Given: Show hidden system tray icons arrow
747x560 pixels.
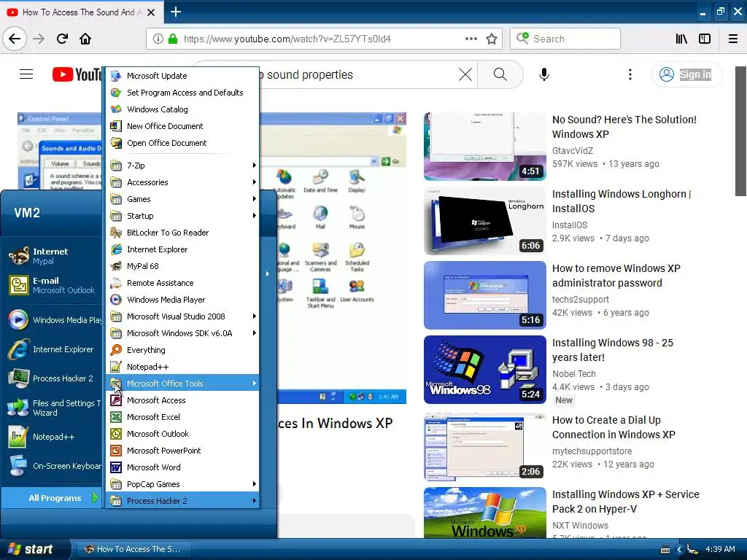Looking at the screenshot, I should coord(679,550).
